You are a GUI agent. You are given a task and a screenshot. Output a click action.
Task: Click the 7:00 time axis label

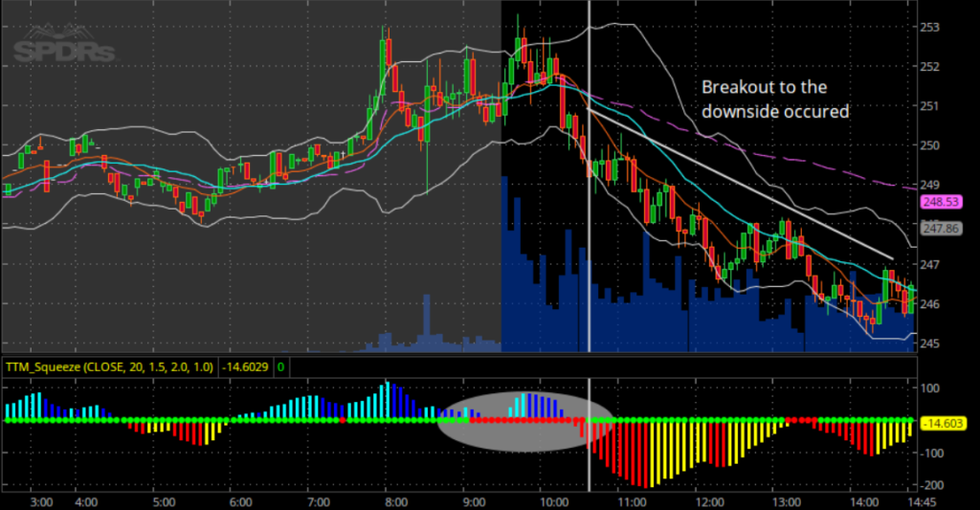click(319, 502)
